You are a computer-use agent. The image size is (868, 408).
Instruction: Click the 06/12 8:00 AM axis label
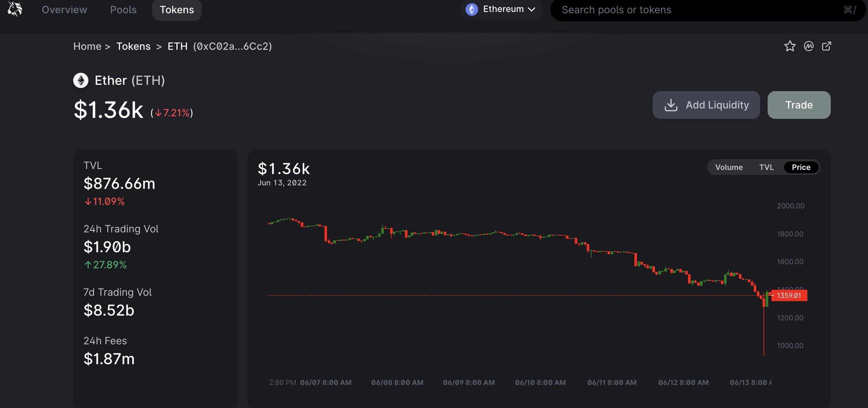(x=683, y=382)
